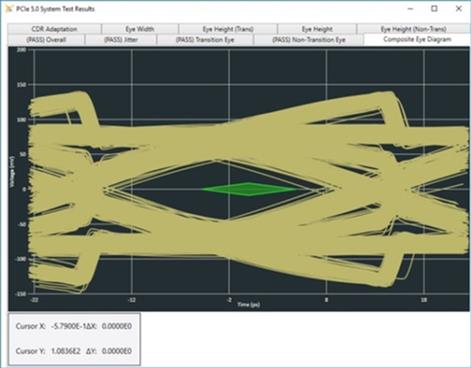
Task: Click the green eye mask diamond
Action: point(249,189)
